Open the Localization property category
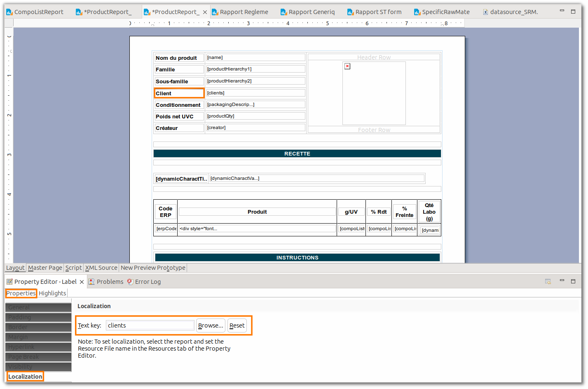 coord(25,377)
